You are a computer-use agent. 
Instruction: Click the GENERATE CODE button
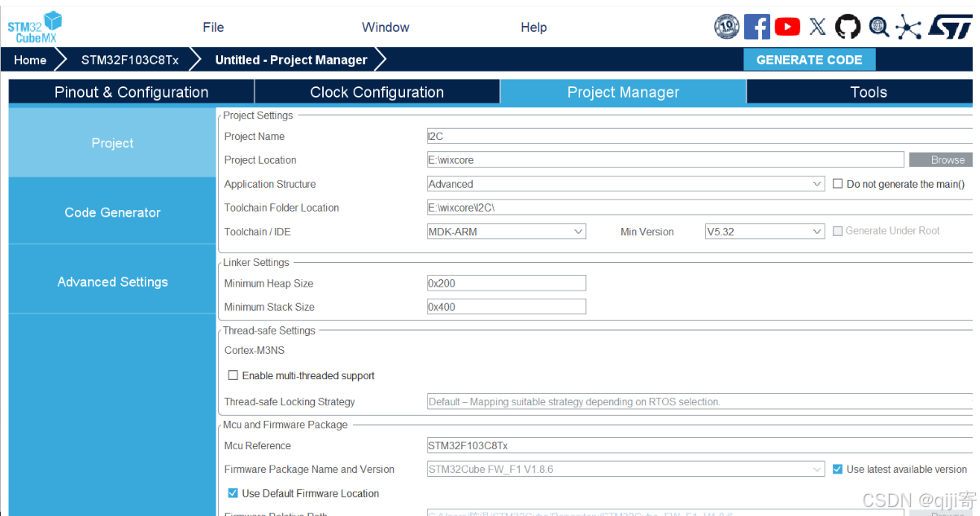click(x=809, y=59)
